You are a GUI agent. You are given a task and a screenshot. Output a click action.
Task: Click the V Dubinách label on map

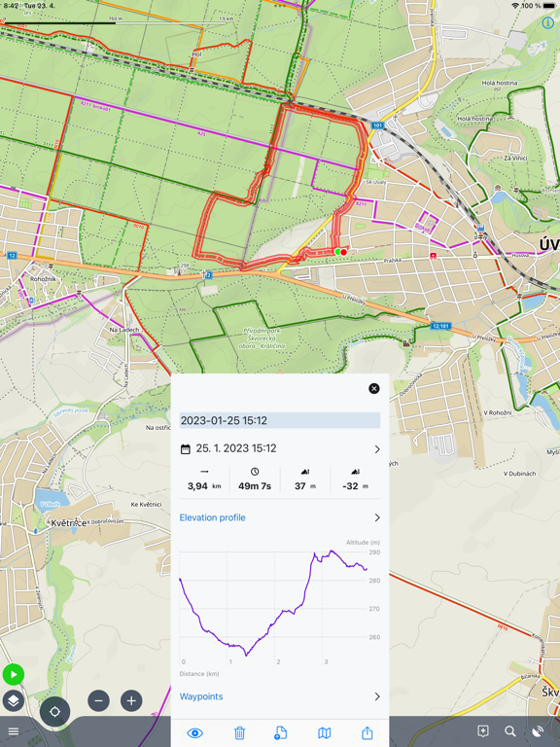[519, 474]
